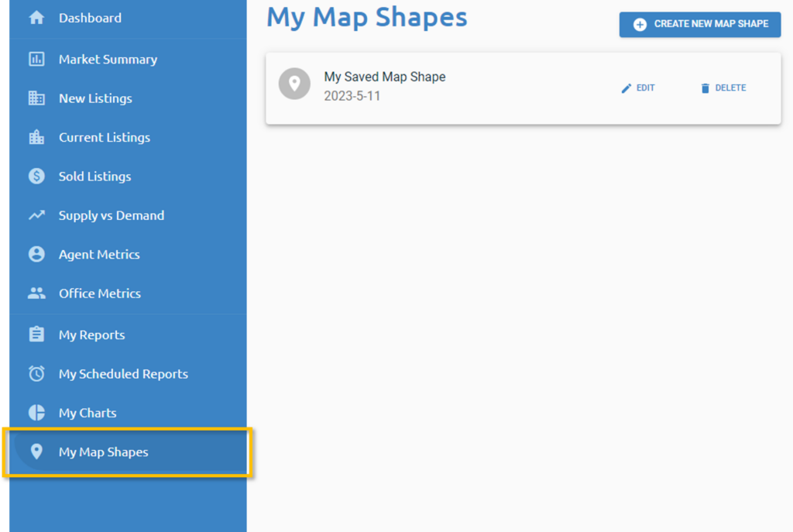Open My Reports from sidebar

pyautogui.click(x=91, y=335)
